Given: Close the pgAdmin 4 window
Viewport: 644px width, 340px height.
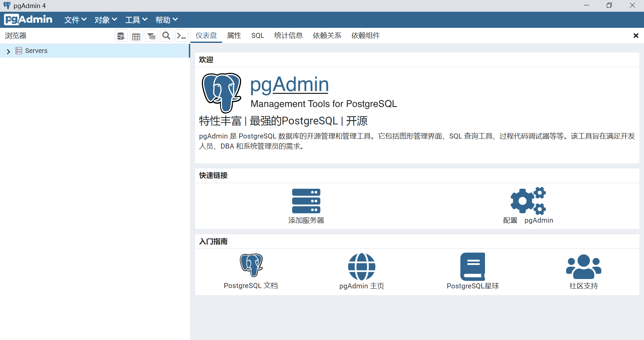Looking at the screenshot, I should [632, 5].
